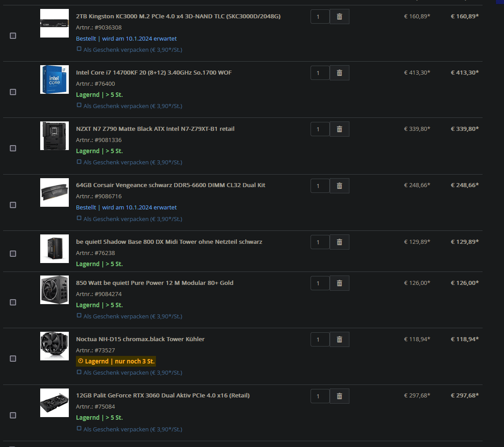Viewport: 504px width, 447px height.
Task: Remove Intel Core i7 14700KF with trash icon
Action: 340,73
